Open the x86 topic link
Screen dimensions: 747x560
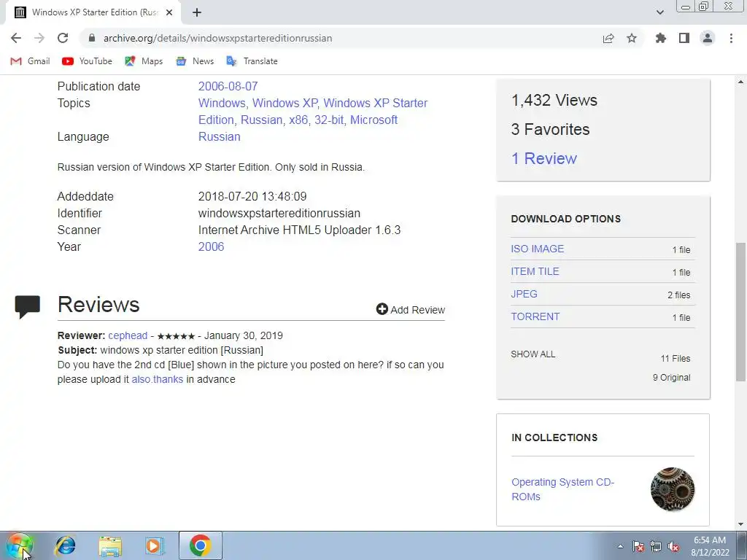click(x=298, y=120)
